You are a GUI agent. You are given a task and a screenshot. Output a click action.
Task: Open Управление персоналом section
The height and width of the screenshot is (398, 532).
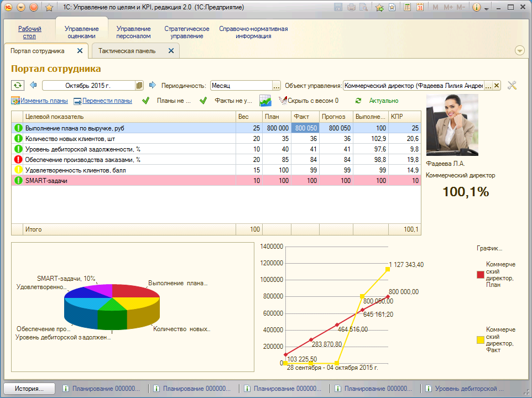coord(133,33)
